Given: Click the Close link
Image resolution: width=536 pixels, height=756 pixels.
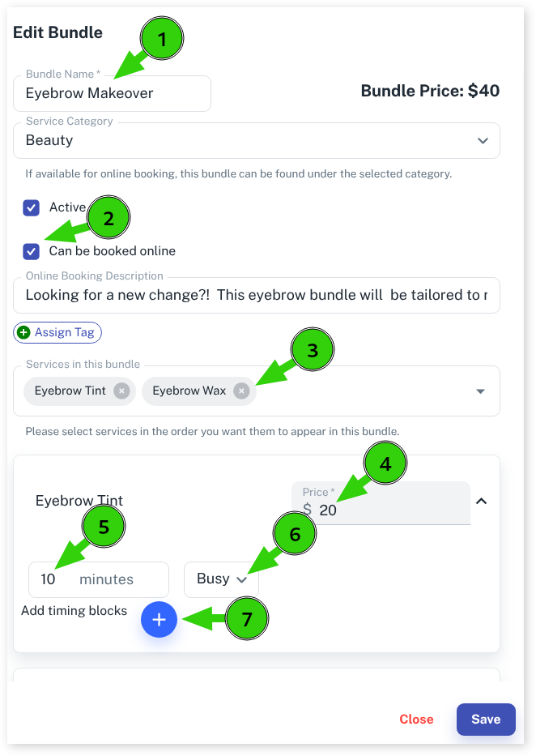Looking at the screenshot, I should coord(416,719).
